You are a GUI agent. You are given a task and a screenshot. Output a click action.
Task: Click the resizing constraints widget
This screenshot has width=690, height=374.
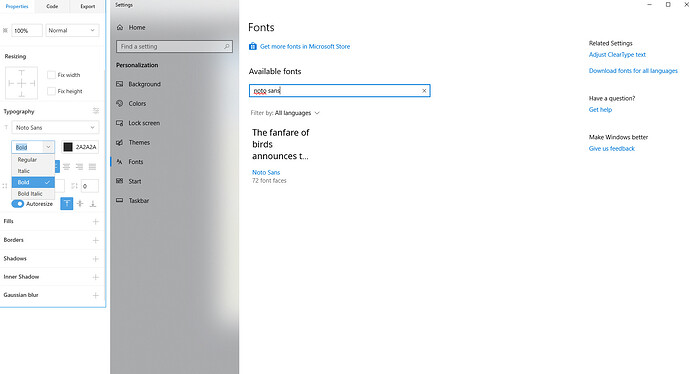coord(22,83)
